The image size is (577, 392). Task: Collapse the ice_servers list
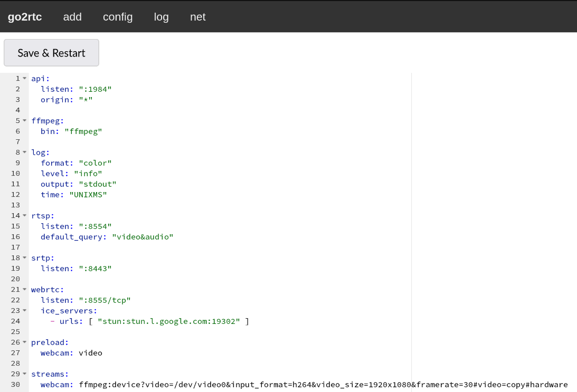point(24,310)
